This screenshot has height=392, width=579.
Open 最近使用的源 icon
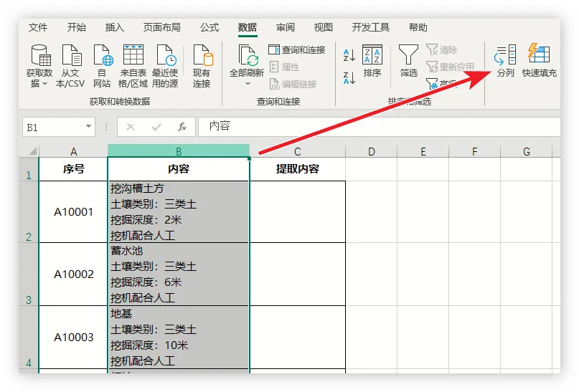tap(166, 55)
